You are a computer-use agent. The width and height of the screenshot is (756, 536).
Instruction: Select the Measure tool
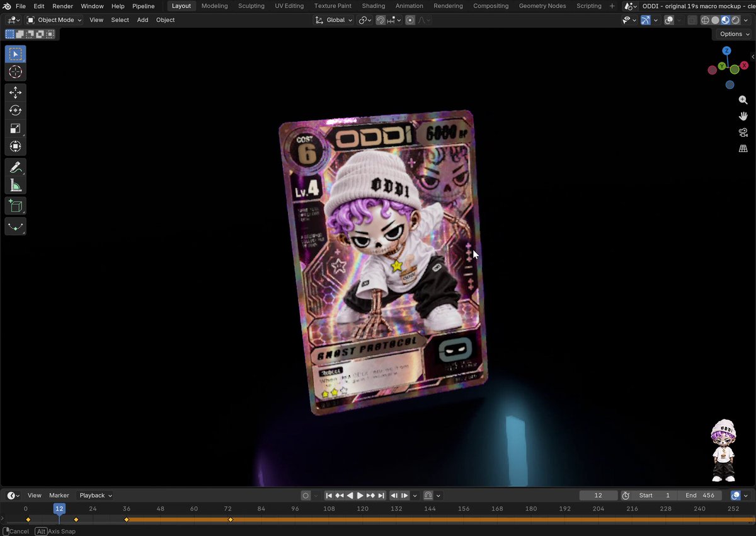point(16,185)
